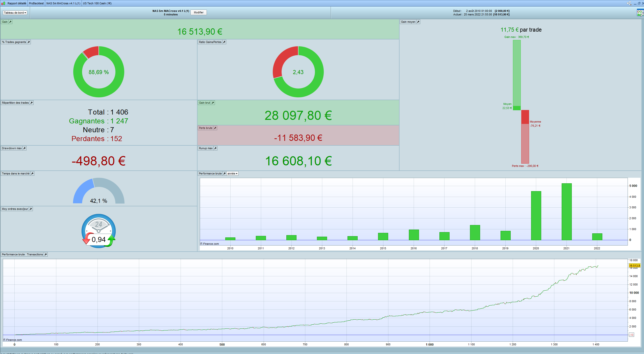Viewport: 644px width, 354px height.
Task: Expand the Tableau de bord dropdown
Action: (15, 13)
